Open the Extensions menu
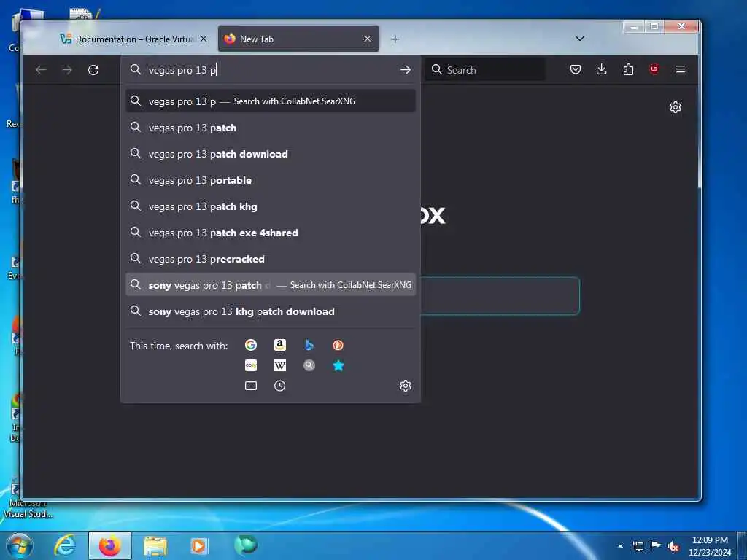Viewport: 747px width, 560px height. (628, 69)
